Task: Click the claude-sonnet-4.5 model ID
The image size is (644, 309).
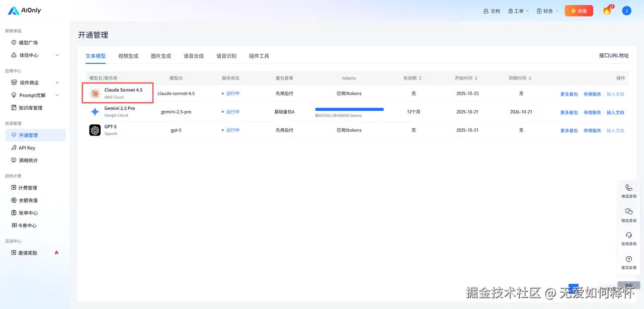Action: tap(176, 94)
